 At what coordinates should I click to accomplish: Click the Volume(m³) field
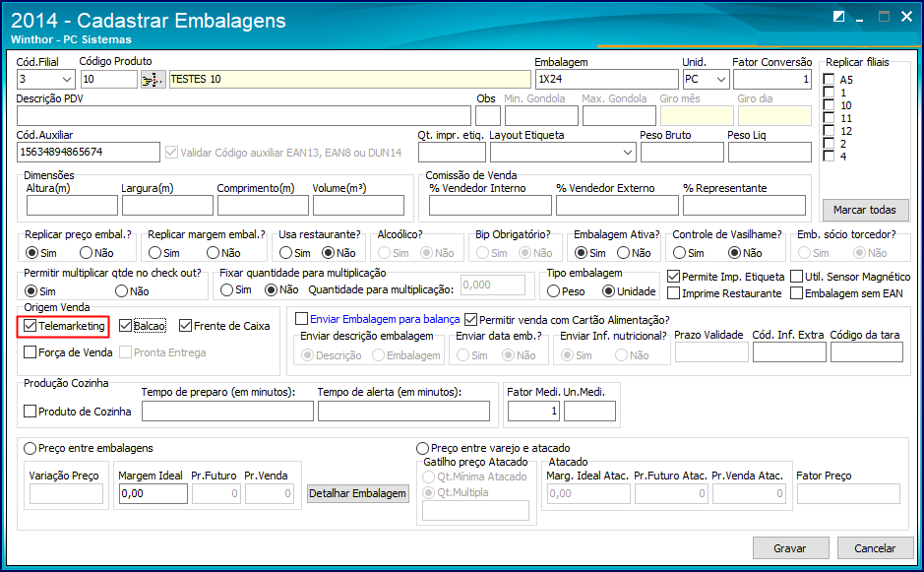click(x=358, y=205)
